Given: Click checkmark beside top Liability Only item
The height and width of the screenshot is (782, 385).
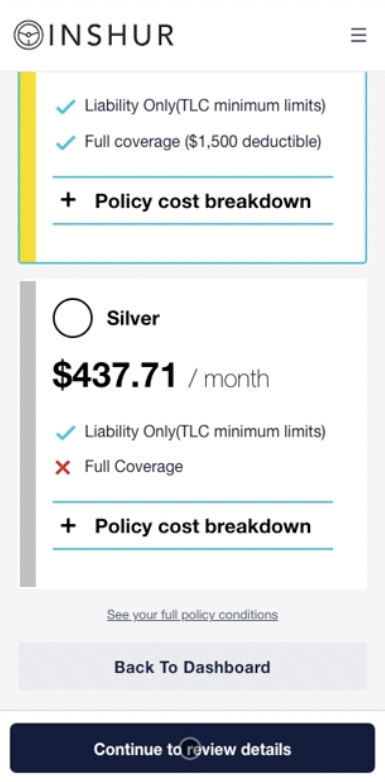Looking at the screenshot, I should [65, 106].
